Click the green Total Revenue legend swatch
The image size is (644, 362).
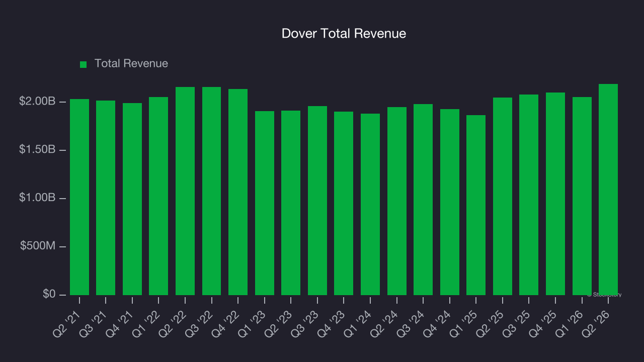[x=84, y=64]
